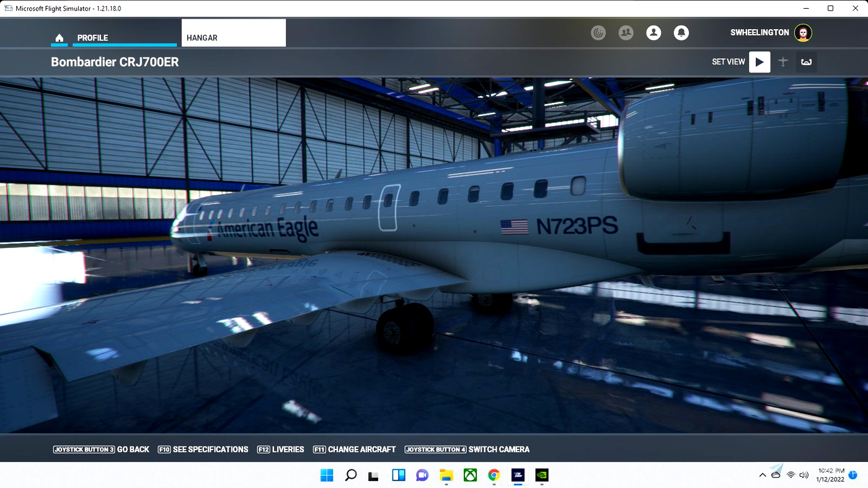
Task: Open your user profile icon
Action: pos(653,32)
